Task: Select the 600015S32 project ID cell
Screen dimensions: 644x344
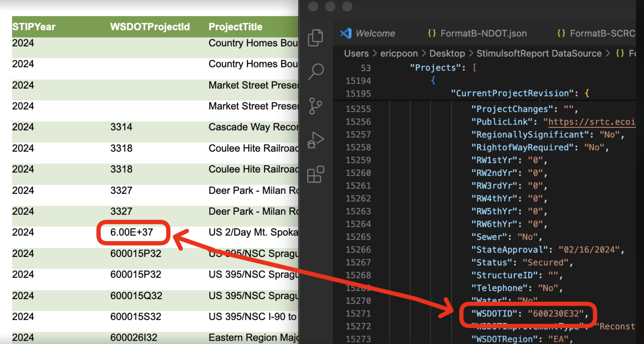Action: (x=136, y=317)
